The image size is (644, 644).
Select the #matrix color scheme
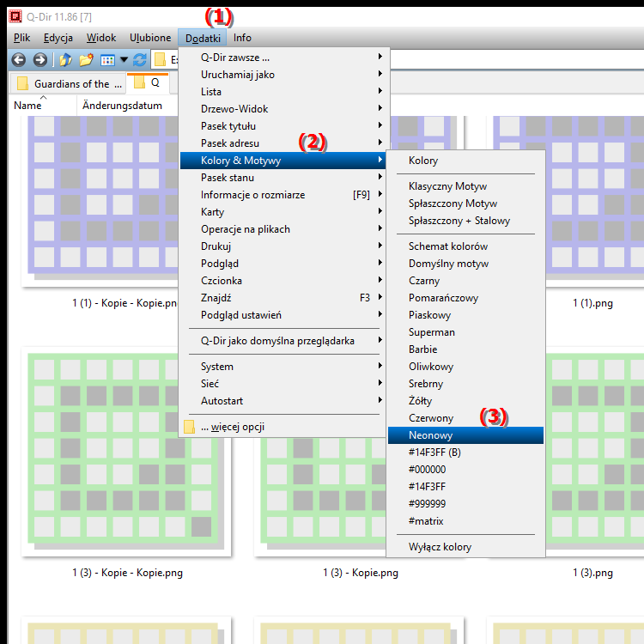tap(465, 521)
